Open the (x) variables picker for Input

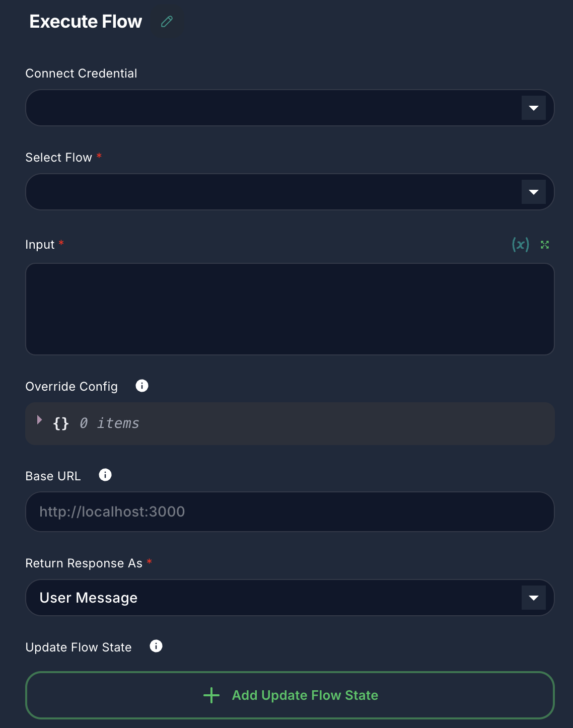[520, 245]
